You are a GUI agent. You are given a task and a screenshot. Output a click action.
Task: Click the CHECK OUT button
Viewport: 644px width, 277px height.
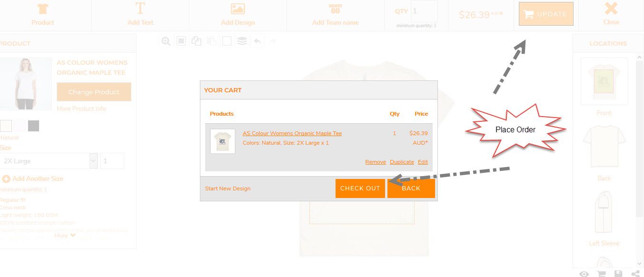[360, 188]
